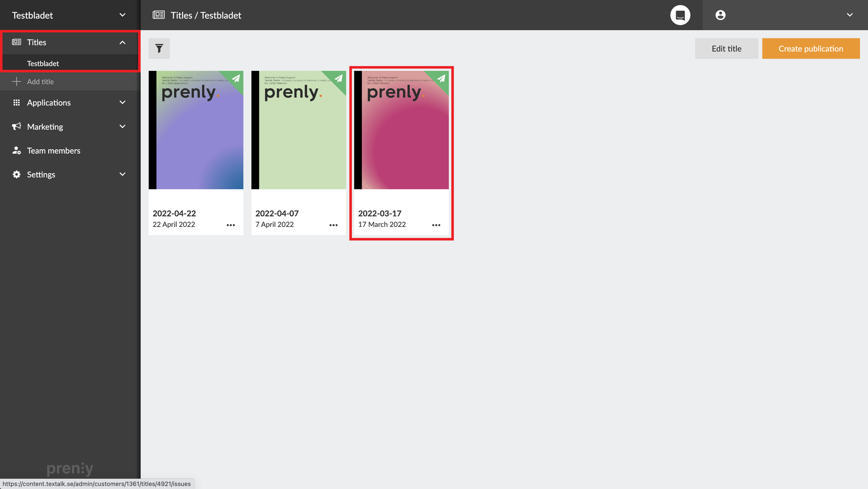Open the pink 2022-03-17 cover thumbnail
This screenshot has width=868, height=489.
coord(401,130)
